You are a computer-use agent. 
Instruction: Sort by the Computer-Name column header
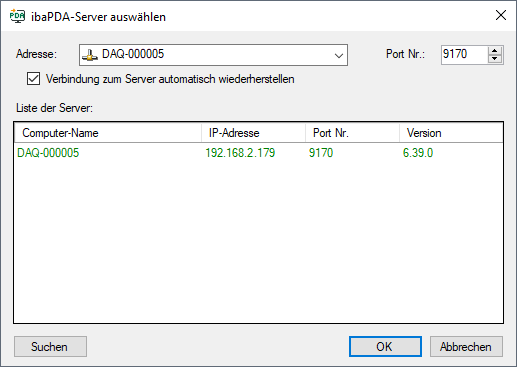point(108,133)
